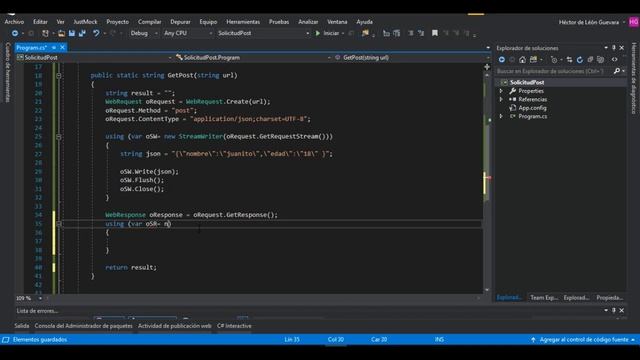Expand the Program.cs node

(501, 116)
